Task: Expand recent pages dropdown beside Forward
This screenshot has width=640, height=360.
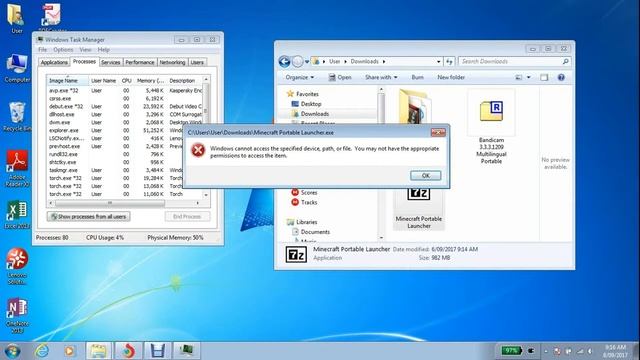Action: [307, 62]
